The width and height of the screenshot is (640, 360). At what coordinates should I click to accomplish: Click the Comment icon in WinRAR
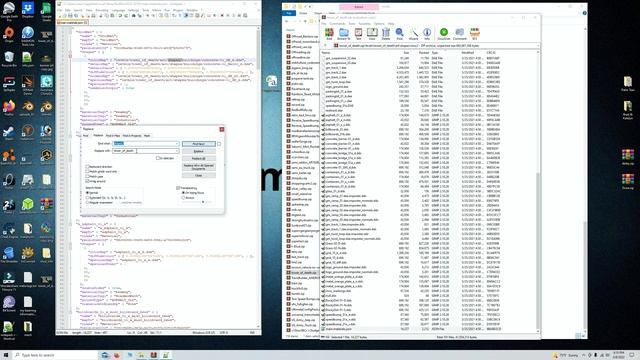[460, 33]
